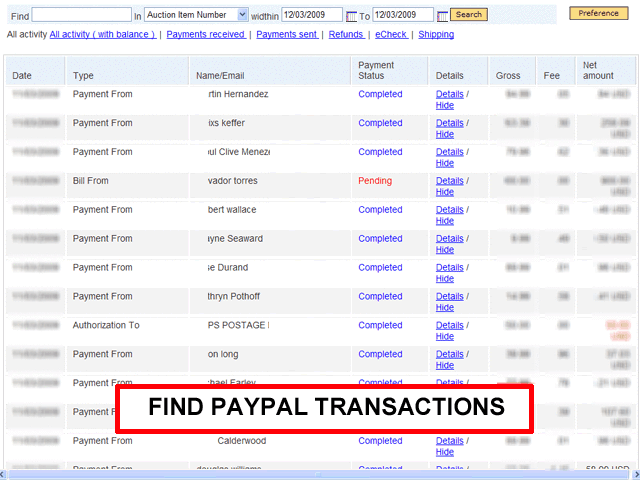Switch to the Payments sent filter
This screenshot has width=640, height=480.
[287, 35]
